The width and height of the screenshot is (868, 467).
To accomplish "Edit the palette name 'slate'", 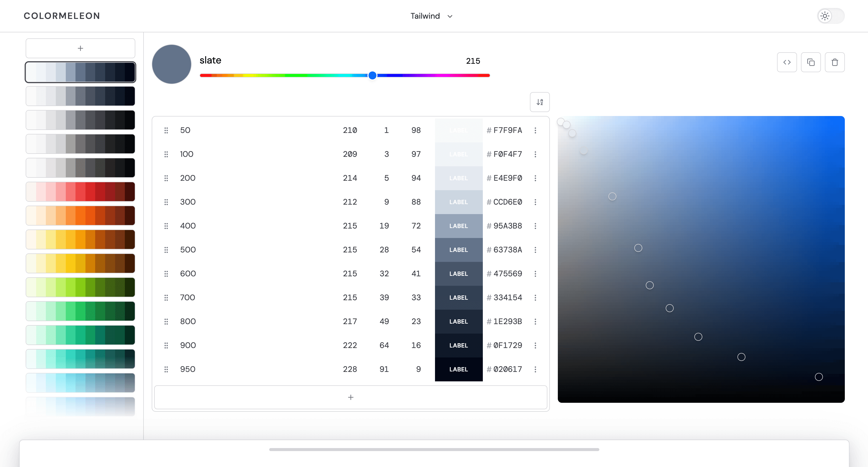I will coord(210,60).
